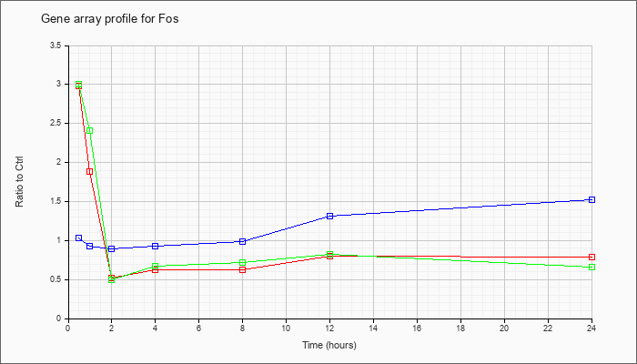Select the 'Ratio to Ctrl' y-axis label

(19, 181)
